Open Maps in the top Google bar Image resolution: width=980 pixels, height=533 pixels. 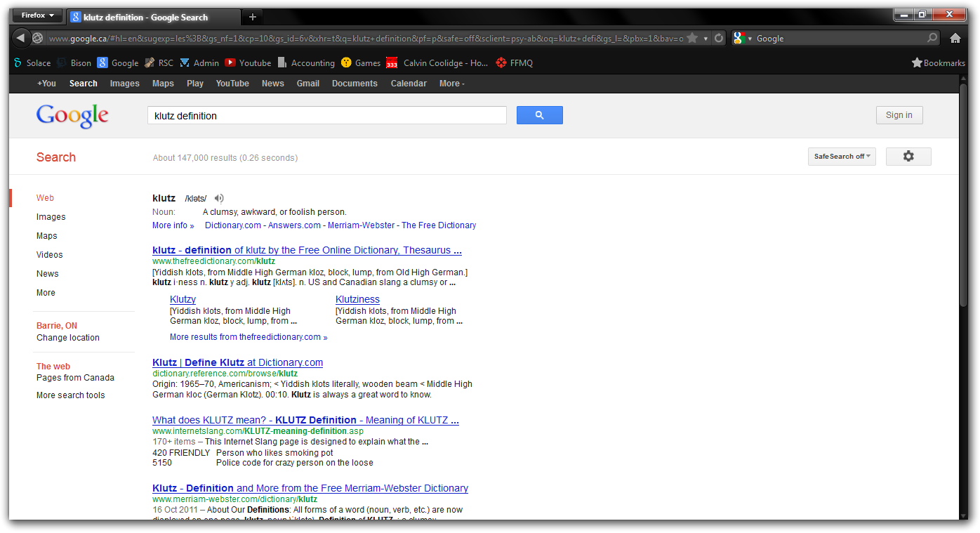click(x=163, y=84)
